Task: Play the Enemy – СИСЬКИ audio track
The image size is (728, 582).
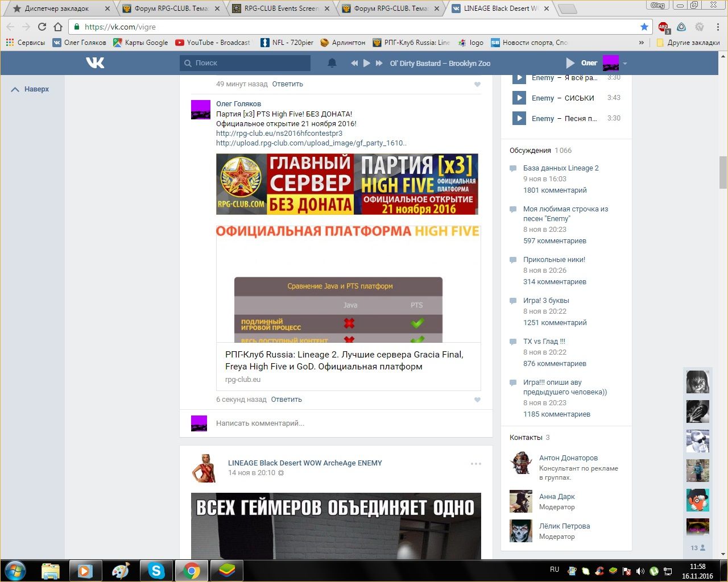Action: [519, 98]
